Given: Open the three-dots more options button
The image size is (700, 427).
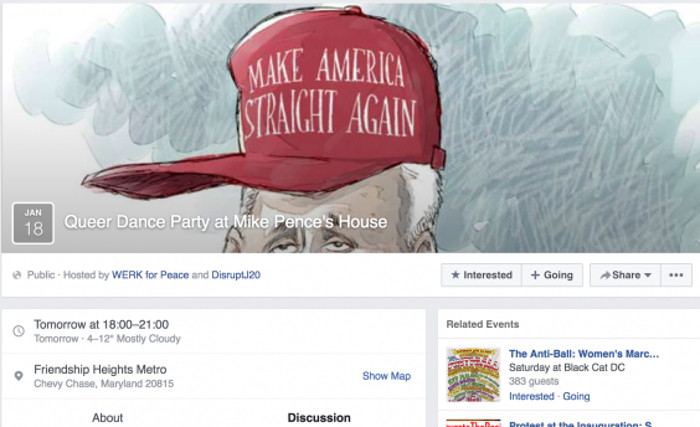Looking at the screenshot, I should [x=676, y=275].
